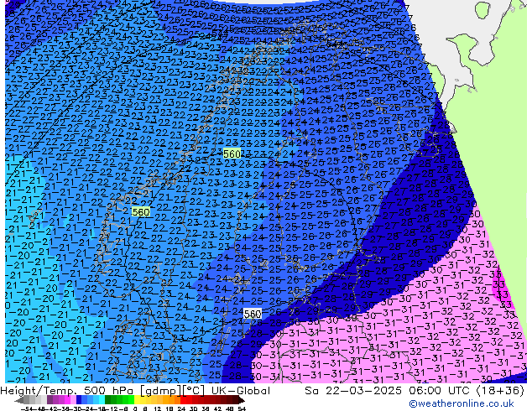Click the left gray arrow end of the color scale
Image resolution: width=532 pixels, height=411 pixels.
(18, 400)
